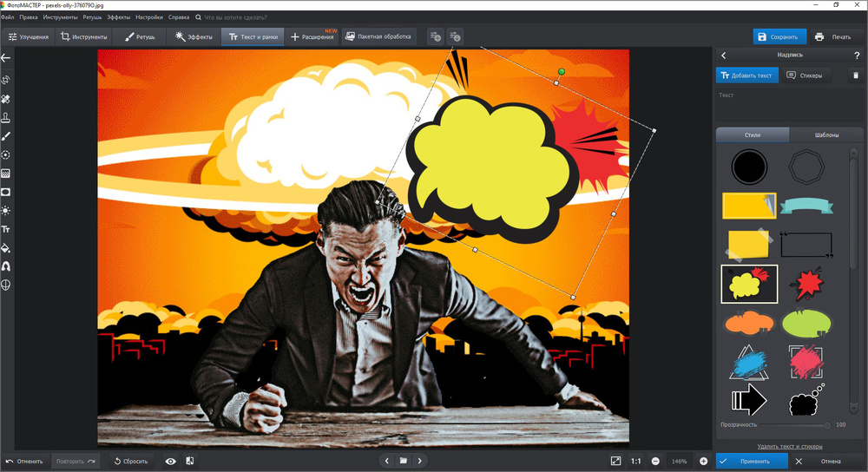
Task: Click the Применить button
Action: [752, 461]
